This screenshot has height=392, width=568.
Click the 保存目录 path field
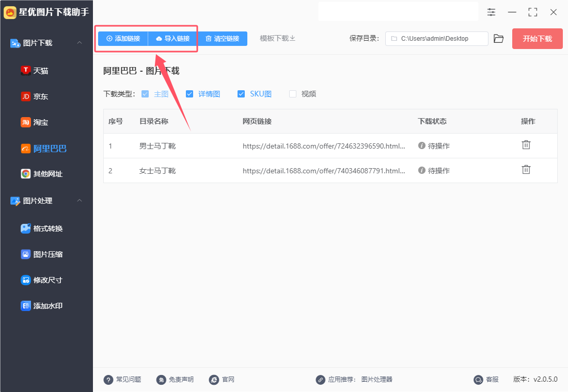[436, 39]
